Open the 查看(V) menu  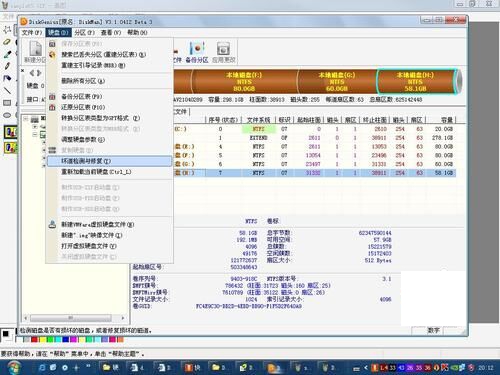pyautogui.click(x=111, y=32)
